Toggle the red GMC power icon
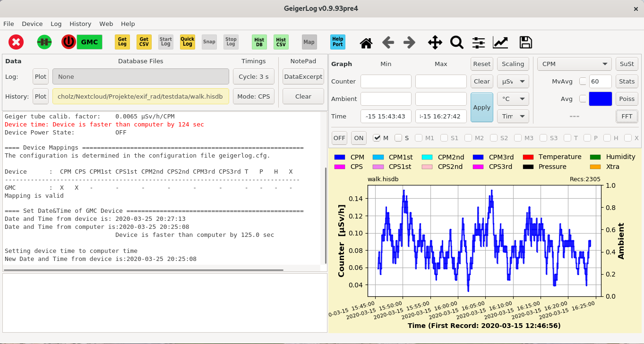 tap(69, 42)
